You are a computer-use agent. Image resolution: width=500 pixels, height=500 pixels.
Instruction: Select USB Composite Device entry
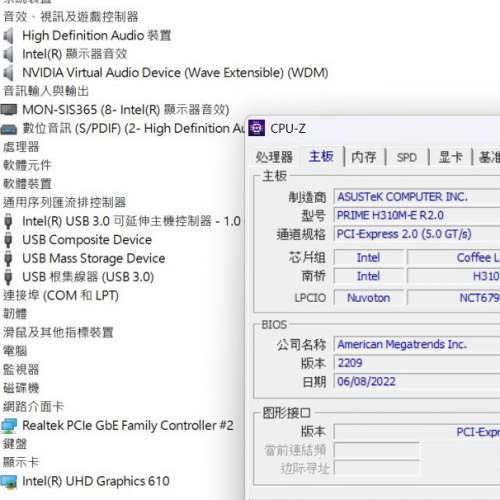87,240
